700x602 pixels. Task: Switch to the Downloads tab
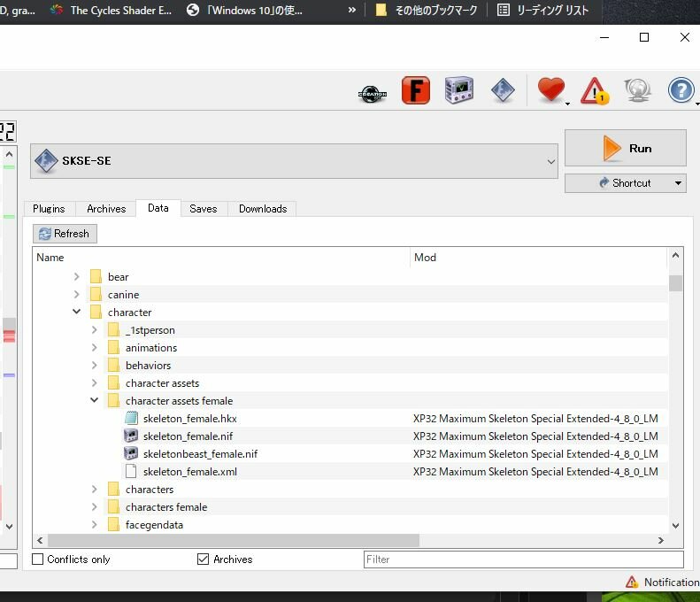(263, 209)
